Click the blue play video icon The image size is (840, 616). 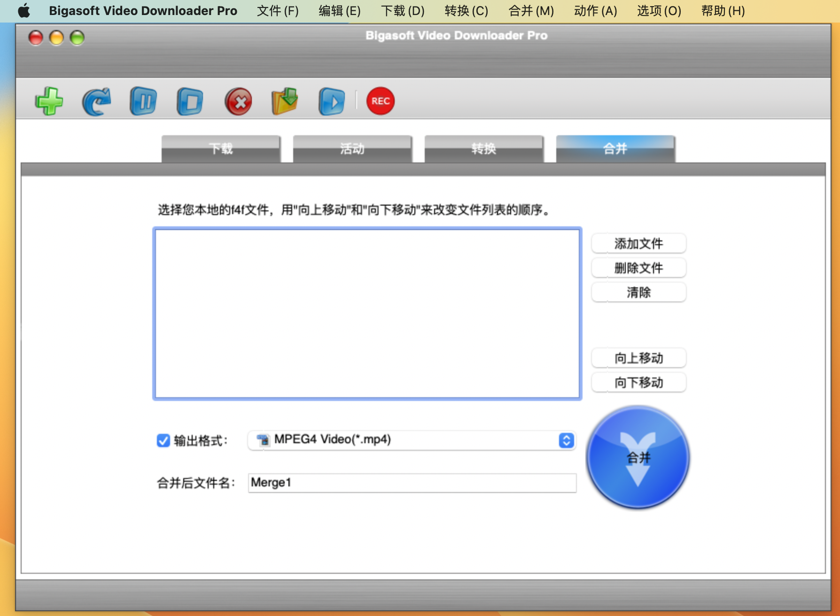(332, 101)
